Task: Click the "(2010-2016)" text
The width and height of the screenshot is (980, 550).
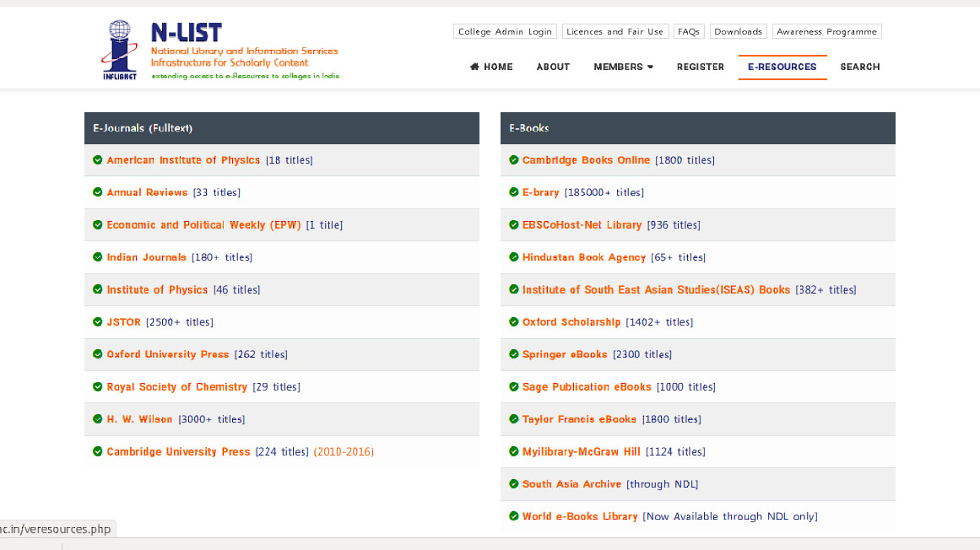Action: click(x=344, y=451)
